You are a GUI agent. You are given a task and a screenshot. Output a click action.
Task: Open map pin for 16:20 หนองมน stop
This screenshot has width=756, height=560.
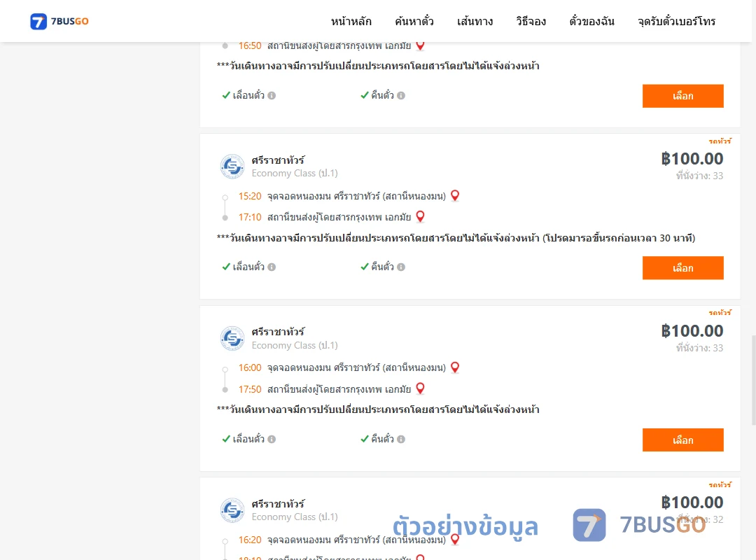(455, 539)
